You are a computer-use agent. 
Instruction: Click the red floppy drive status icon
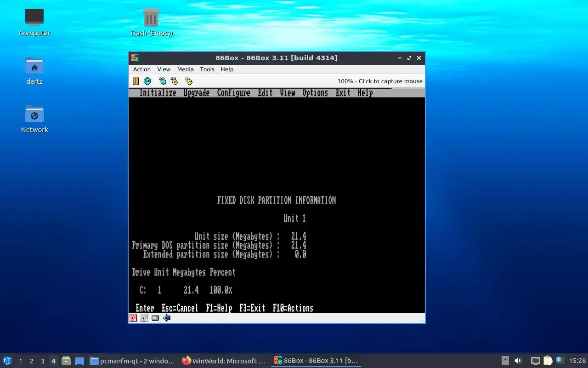point(133,318)
